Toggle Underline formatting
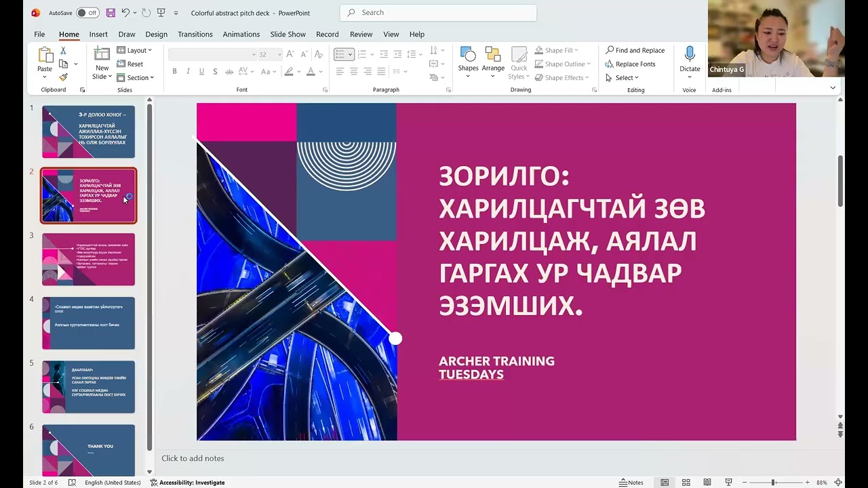The width and height of the screenshot is (868, 488). pyautogui.click(x=201, y=71)
